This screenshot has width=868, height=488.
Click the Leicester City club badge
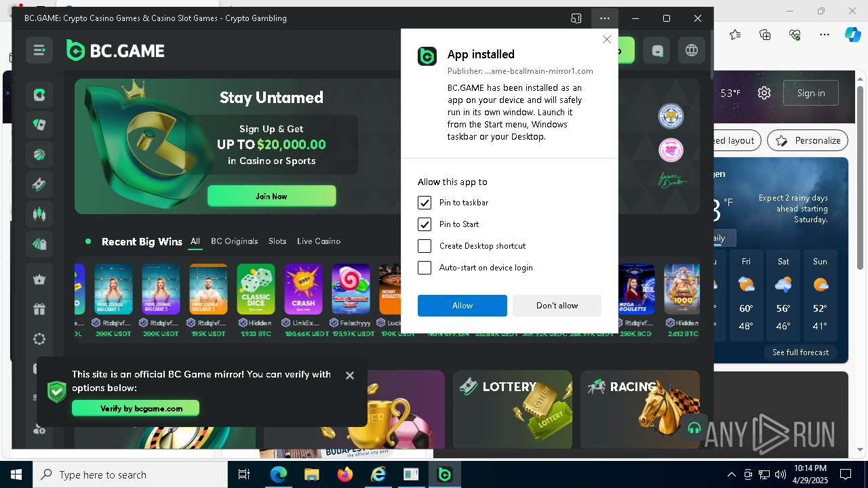671,117
